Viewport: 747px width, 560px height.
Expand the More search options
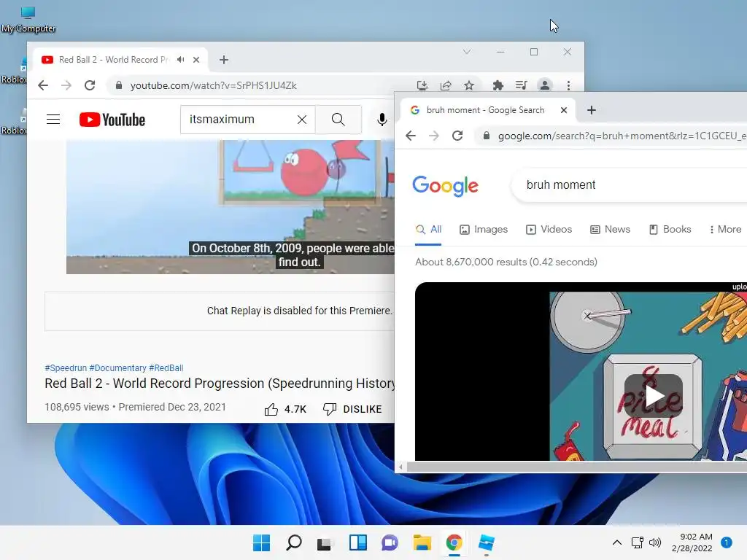click(725, 230)
